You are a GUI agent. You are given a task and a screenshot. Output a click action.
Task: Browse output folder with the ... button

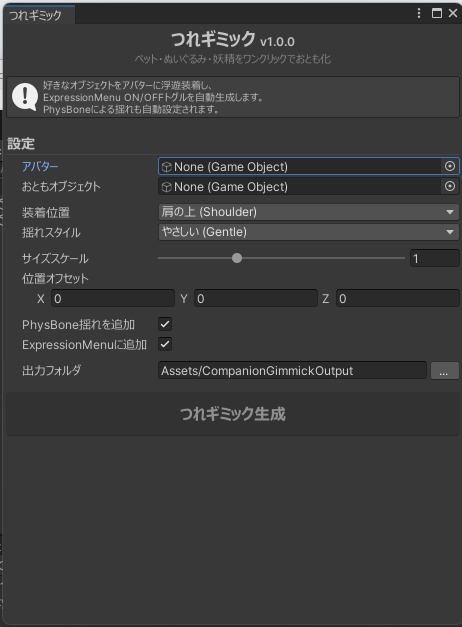point(444,371)
